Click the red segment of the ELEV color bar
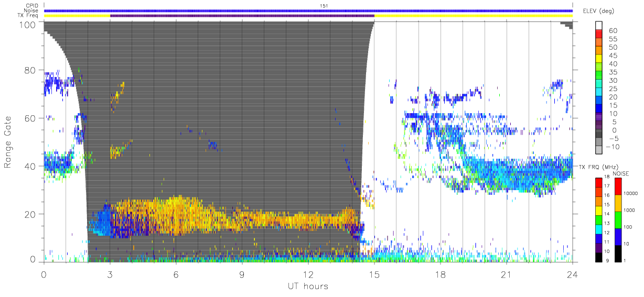This screenshot has width=644, height=297. click(599, 34)
